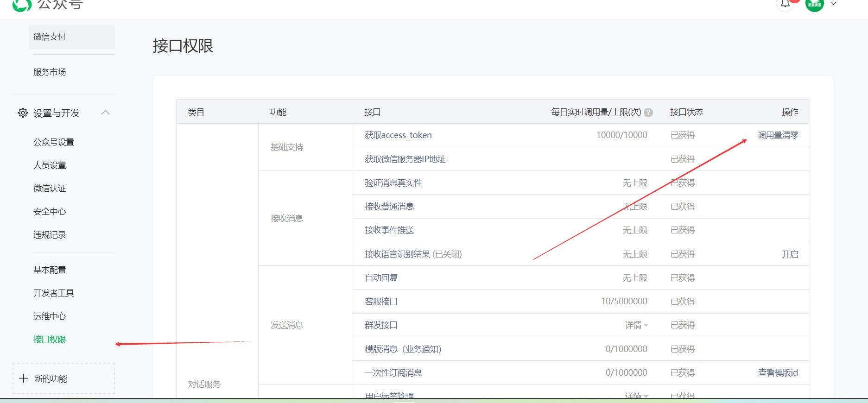The width and height of the screenshot is (868, 403).
Task: Open 公众号设置 page
Action: click(x=54, y=142)
